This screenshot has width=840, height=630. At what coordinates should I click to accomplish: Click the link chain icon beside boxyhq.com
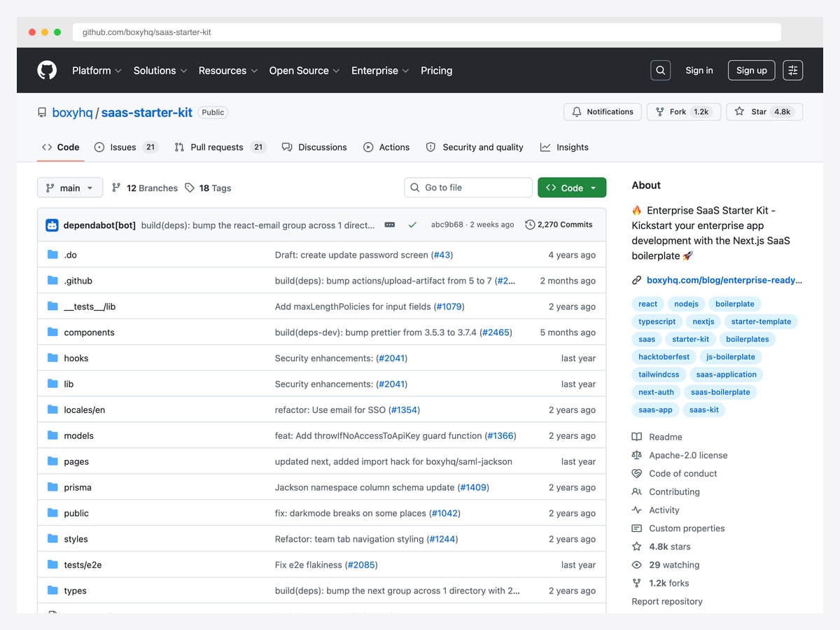tap(636, 280)
